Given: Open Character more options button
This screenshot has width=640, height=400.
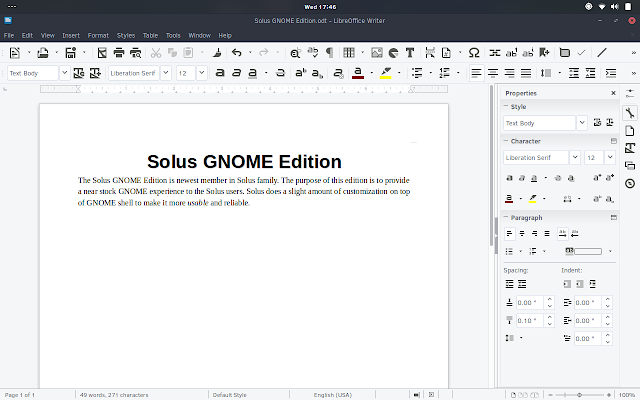Looking at the screenshot, I should coord(613,141).
